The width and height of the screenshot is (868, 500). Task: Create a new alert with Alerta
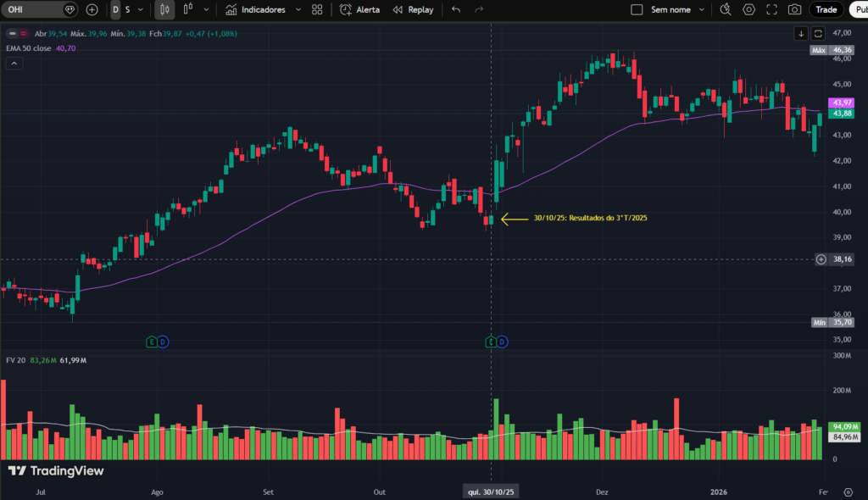click(x=359, y=9)
